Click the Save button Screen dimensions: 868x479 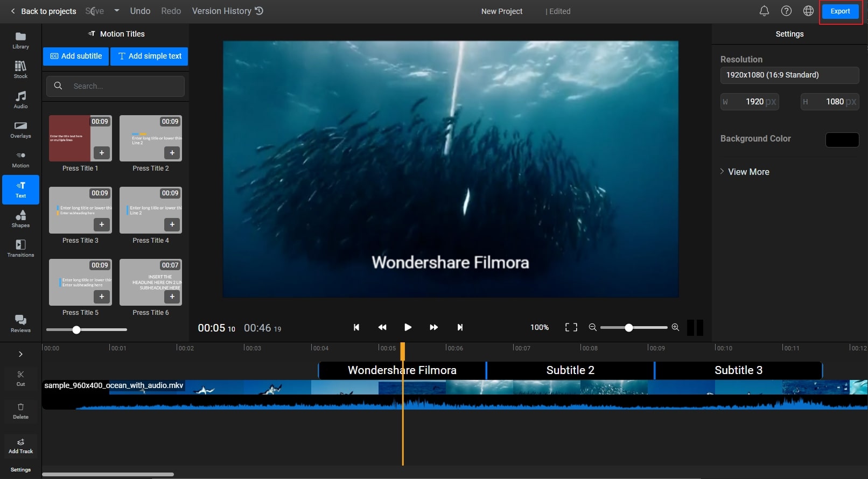[95, 11]
